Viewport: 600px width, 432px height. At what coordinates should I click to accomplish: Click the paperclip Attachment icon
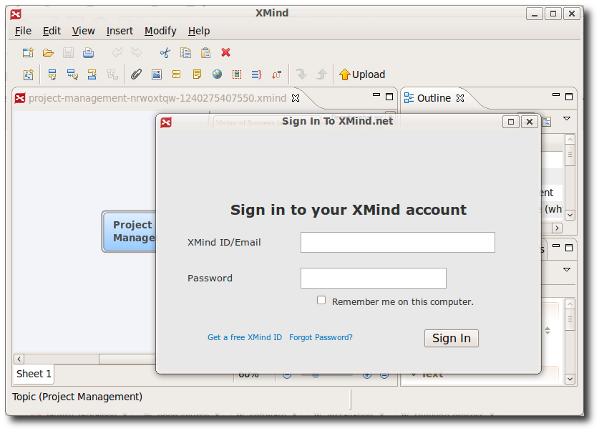(137, 74)
